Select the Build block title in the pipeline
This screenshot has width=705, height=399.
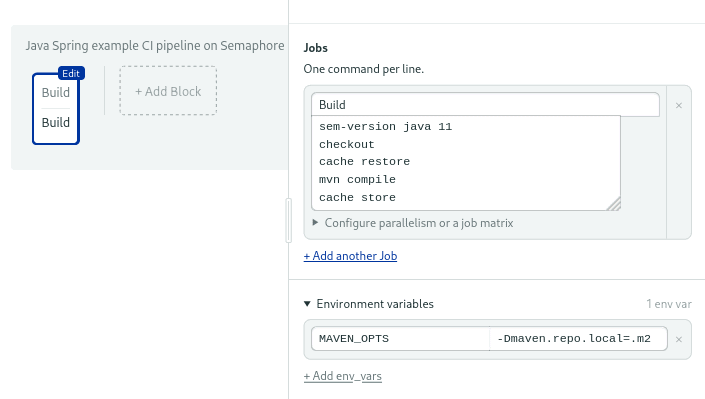click(56, 93)
